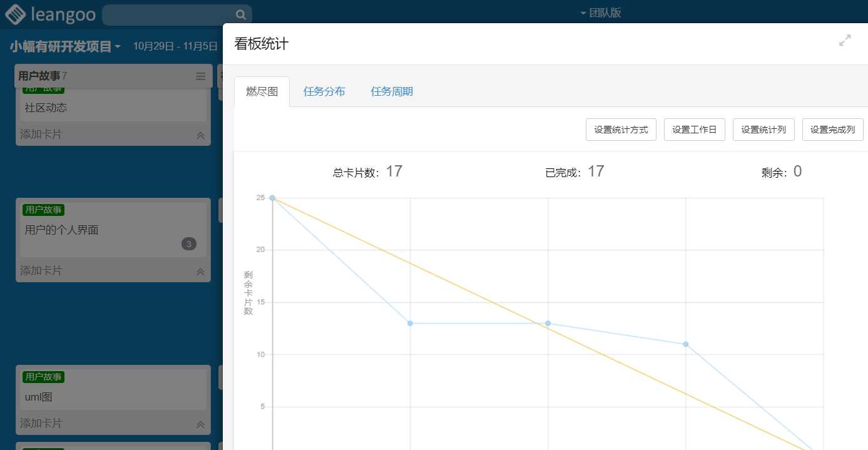Image resolution: width=868 pixels, height=450 pixels.
Task: Click the green 用户故事 tag on 用户的个人界面 card
Action: pyautogui.click(x=43, y=210)
